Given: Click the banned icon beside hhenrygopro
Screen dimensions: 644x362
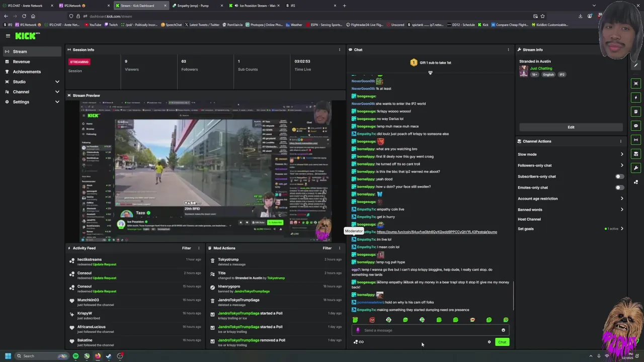Looking at the screenshot, I should [x=212, y=287].
